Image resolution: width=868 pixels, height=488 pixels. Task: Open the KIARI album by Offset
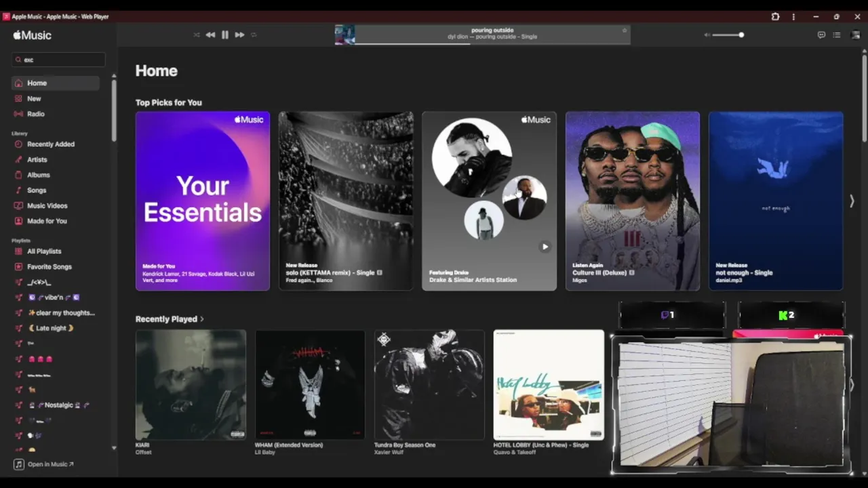pos(191,385)
